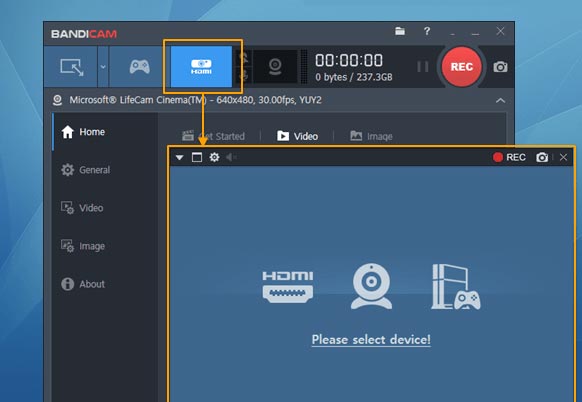This screenshot has height=402, width=582.
Task: Click the '0 bytes / 237.3GB' storage text
Action: pos(354,77)
